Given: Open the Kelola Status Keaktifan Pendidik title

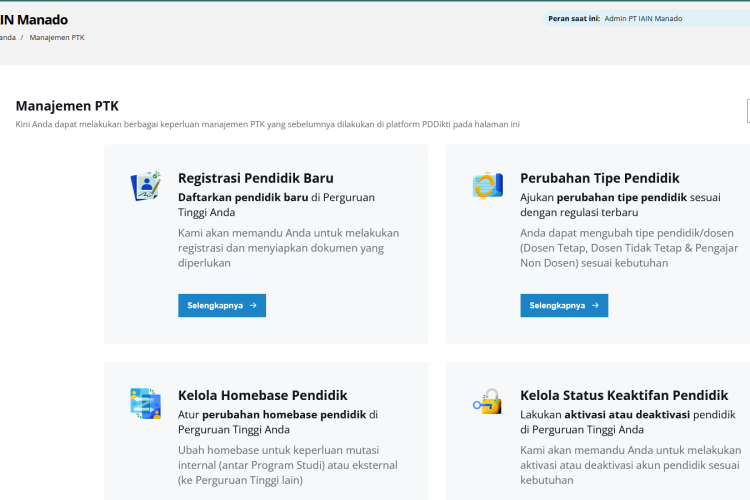Looking at the screenshot, I should (x=624, y=395).
